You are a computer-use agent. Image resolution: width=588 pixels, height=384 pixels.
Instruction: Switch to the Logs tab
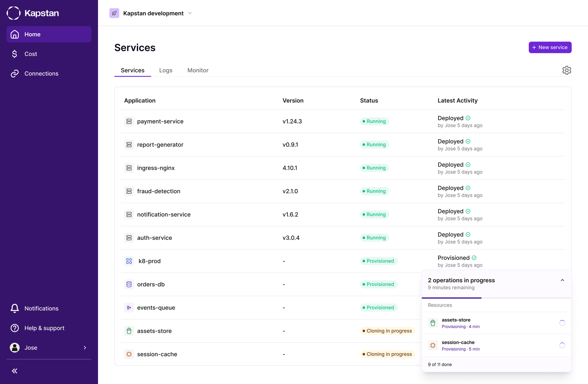click(166, 70)
